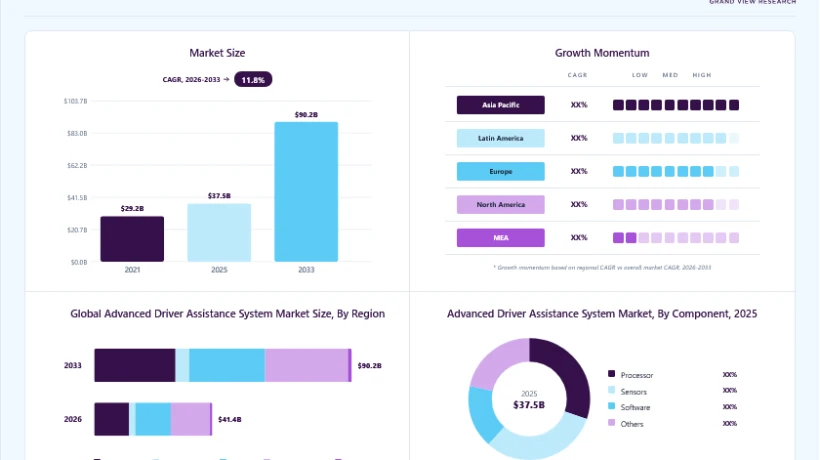The image size is (820, 460).
Task: Click the By Component 2025 chart heading
Action: coord(602,314)
